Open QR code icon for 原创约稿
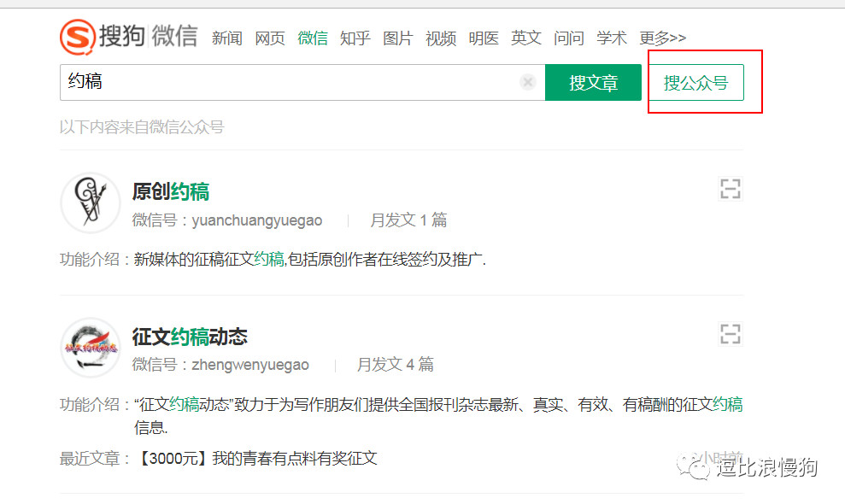845x504 pixels. point(731,189)
